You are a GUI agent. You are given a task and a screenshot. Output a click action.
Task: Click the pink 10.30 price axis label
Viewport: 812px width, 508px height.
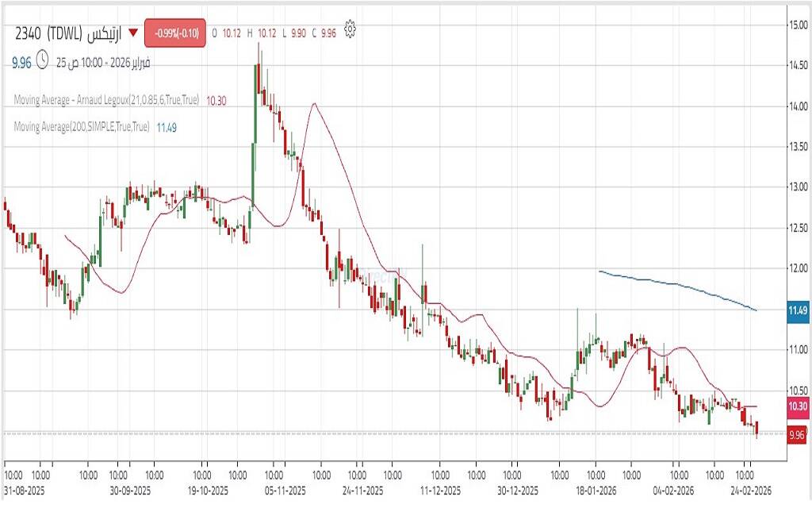pyautogui.click(x=797, y=406)
